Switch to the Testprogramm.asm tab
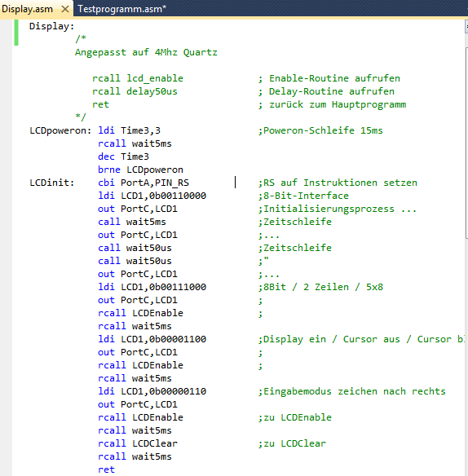This screenshot has width=468, height=476. point(121,9)
